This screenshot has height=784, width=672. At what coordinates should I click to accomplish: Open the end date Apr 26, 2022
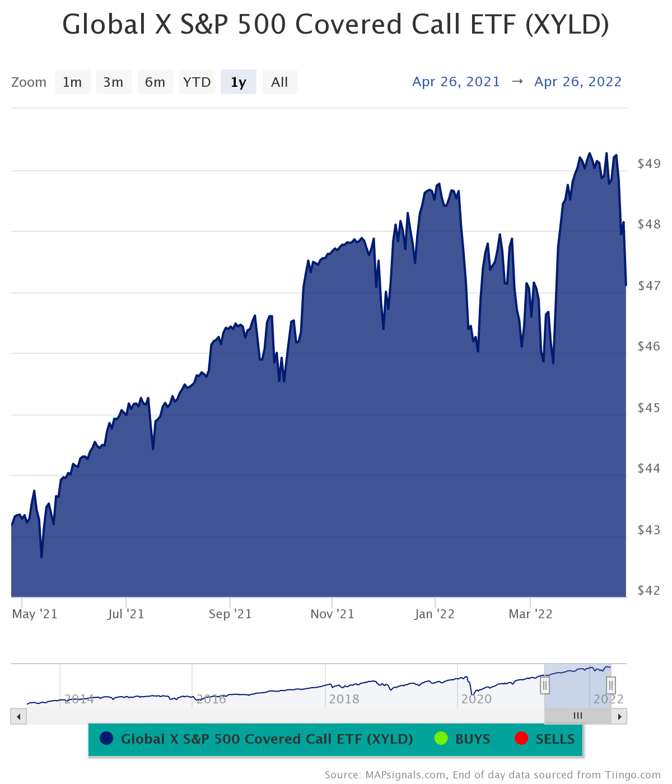[577, 82]
